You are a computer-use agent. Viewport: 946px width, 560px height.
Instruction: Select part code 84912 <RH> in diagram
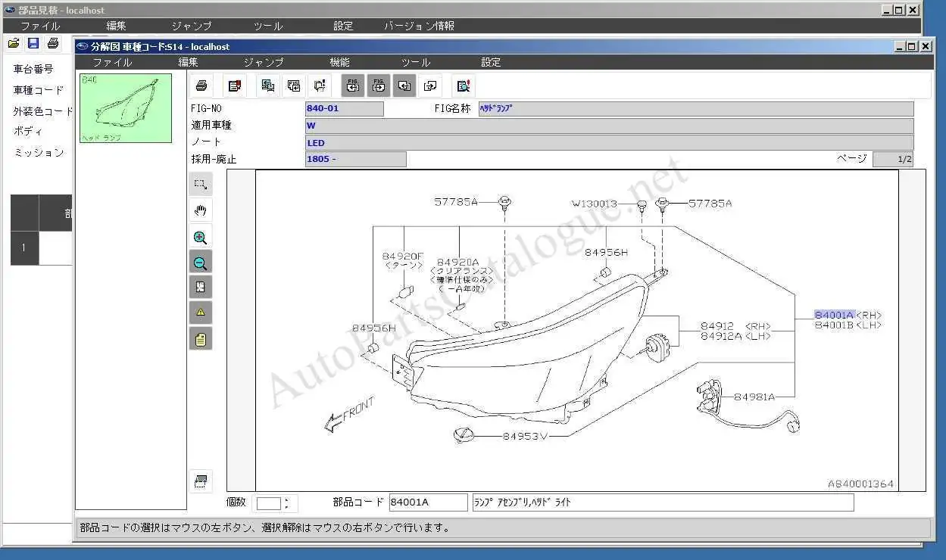(735, 326)
